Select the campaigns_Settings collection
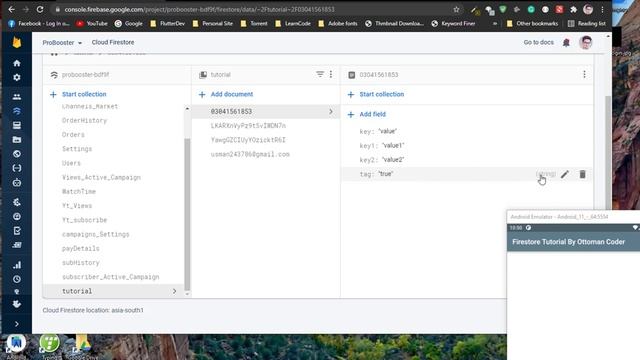The height and width of the screenshot is (360, 640). tap(96, 234)
